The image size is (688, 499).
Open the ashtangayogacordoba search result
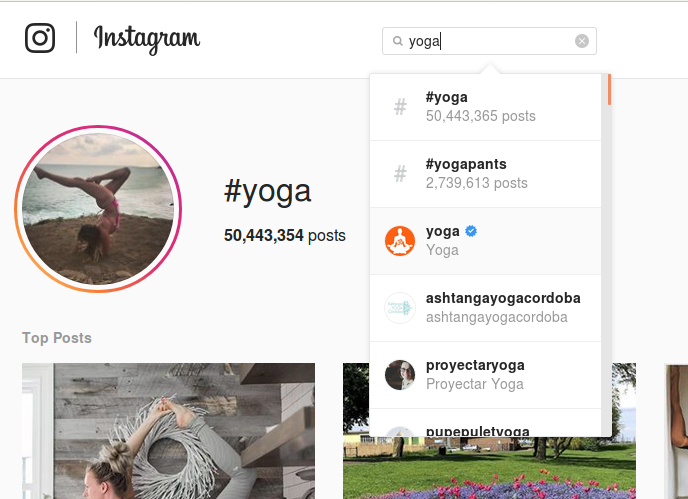tap(486, 308)
